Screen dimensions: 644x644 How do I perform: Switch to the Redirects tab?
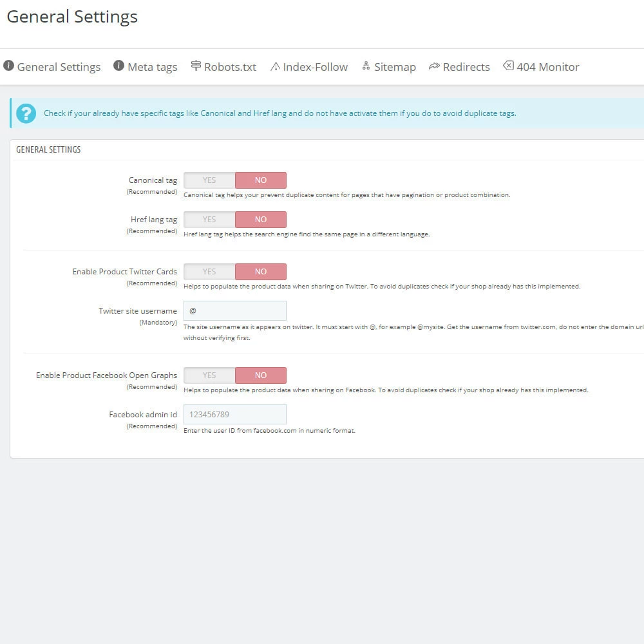(x=466, y=67)
